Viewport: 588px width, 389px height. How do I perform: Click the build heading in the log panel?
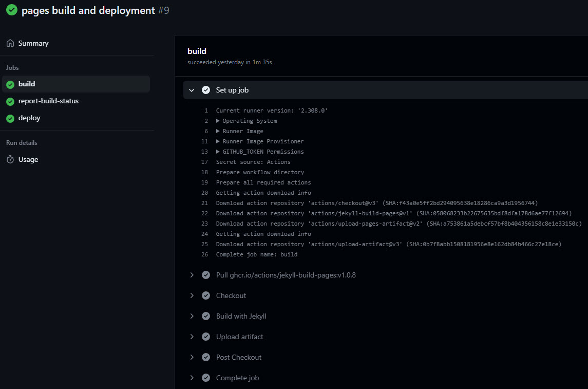pyautogui.click(x=197, y=51)
